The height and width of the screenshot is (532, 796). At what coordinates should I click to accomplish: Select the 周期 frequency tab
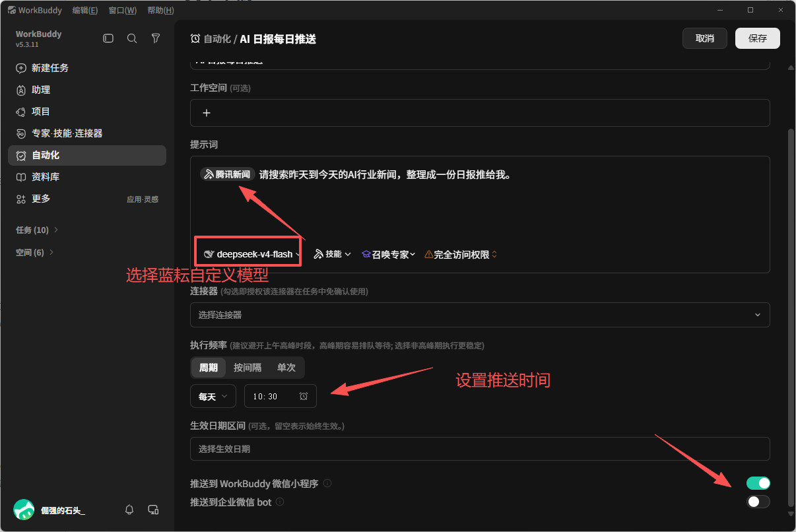(209, 368)
